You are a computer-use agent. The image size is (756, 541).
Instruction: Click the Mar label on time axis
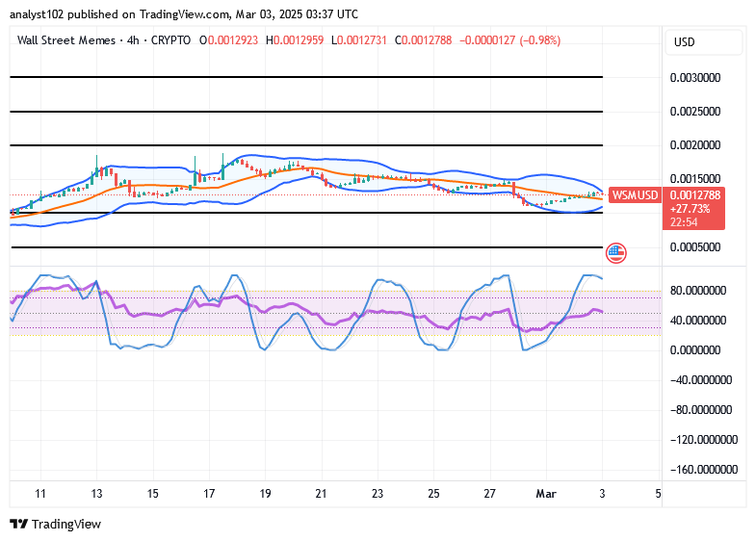pyautogui.click(x=546, y=494)
